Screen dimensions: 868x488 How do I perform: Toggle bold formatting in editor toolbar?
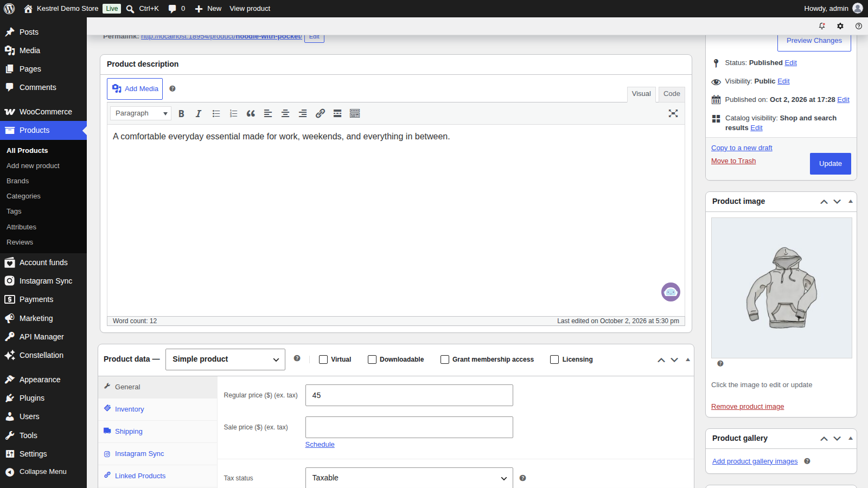(x=181, y=113)
